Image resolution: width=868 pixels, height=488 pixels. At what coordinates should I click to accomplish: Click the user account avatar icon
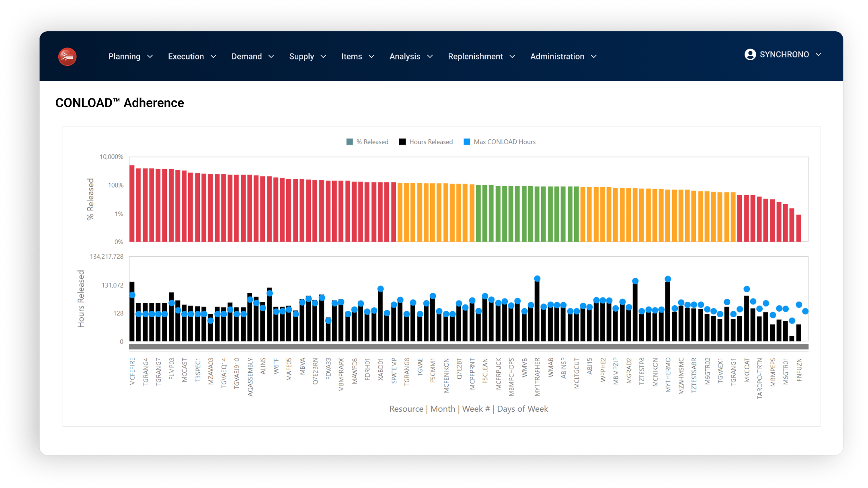pyautogui.click(x=750, y=55)
